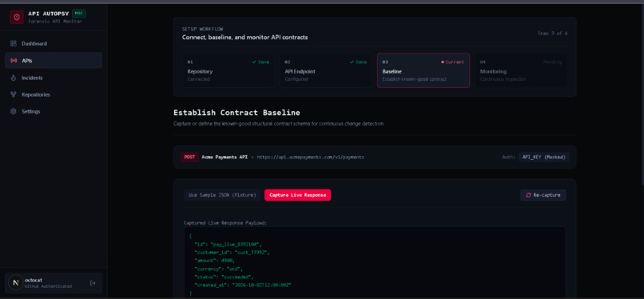Image resolution: width=644 pixels, height=299 pixels.
Task: Open the Incidents page
Action: (x=54, y=78)
